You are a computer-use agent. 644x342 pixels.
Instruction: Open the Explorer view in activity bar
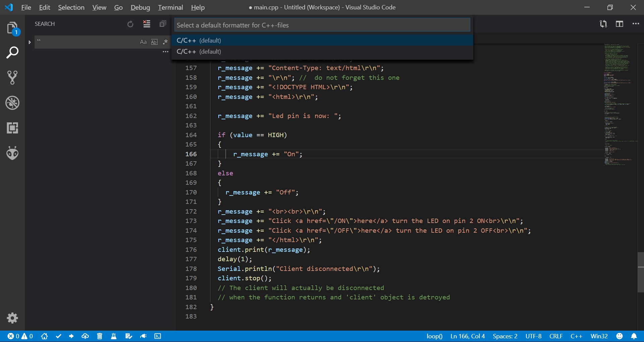point(12,28)
